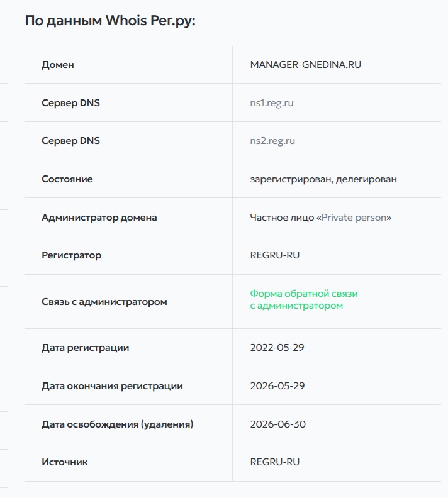Image resolution: width=448 pixels, height=498 pixels.
Task: Click the «зарегистрирован, делегирован» status text
Action: point(323,179)
